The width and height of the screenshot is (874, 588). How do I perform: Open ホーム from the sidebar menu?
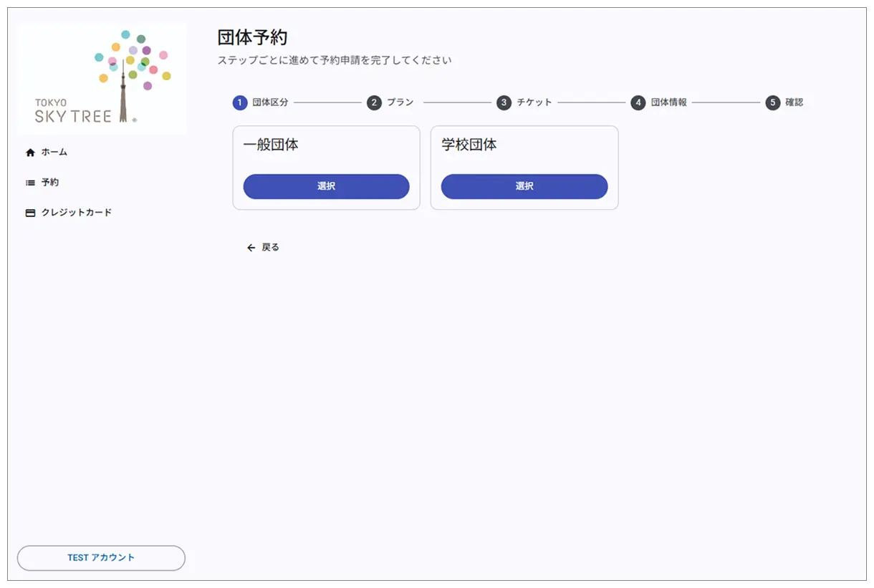(x=54, y=152)
